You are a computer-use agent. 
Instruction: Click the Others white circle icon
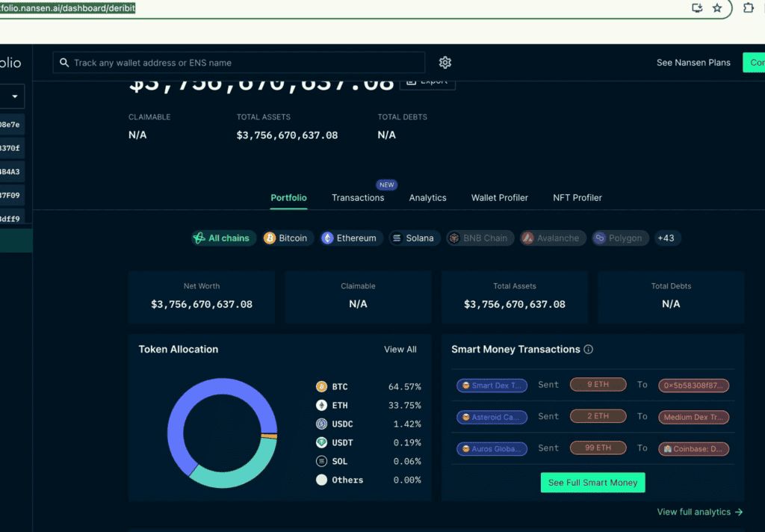(x=321, y=479)
